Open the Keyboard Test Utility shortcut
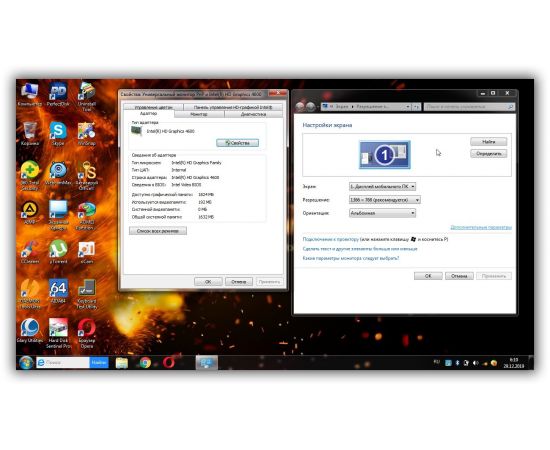The width and height of the screenshot is (550, 450). pyautogui.click(x=86, y=294)
